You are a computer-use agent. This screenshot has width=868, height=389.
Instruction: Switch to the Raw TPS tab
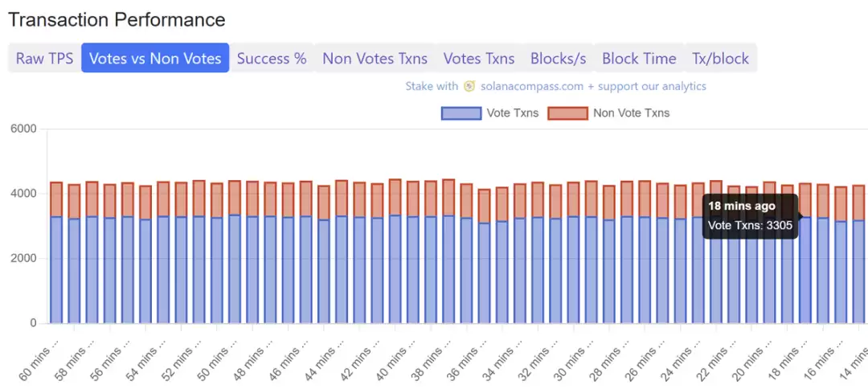point(44,58)
